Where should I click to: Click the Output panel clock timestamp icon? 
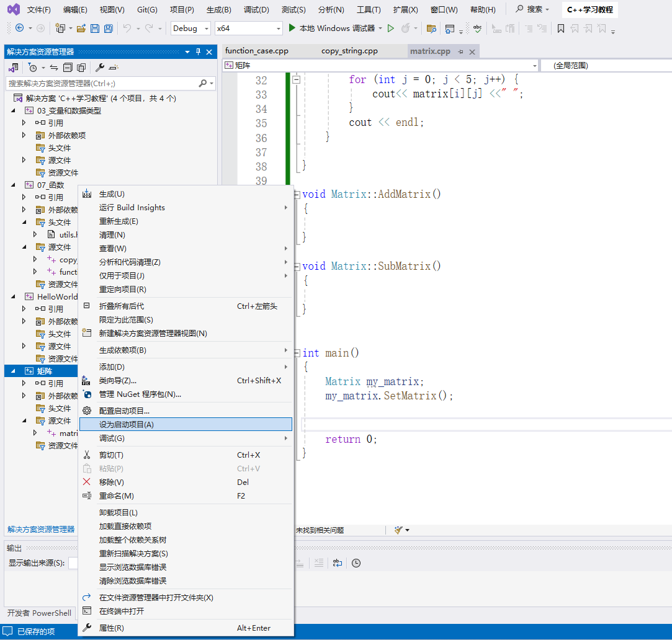[x=356, y=563]
